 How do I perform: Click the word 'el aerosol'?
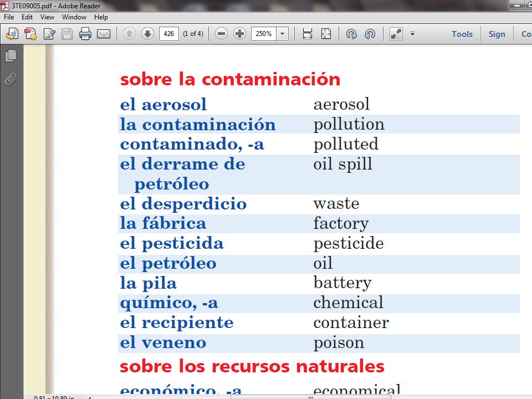click(163, 104)
